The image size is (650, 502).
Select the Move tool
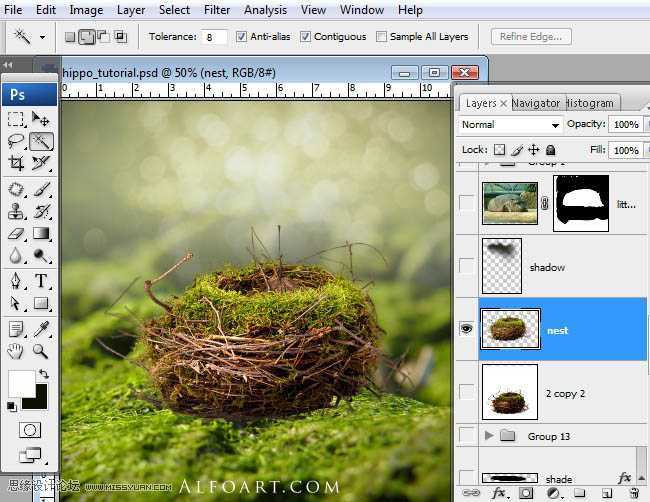coord(41,120)
